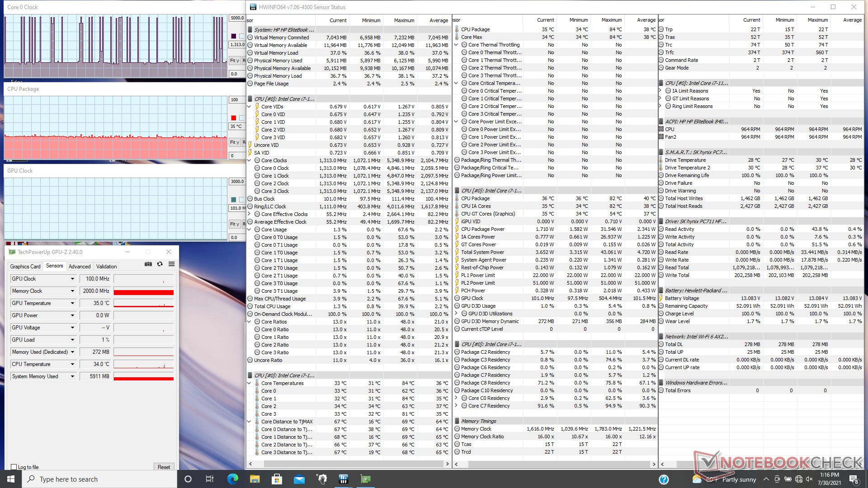
Task: Click the GPU-Z screenshot camera icon
Action: (x=148, y=264)
